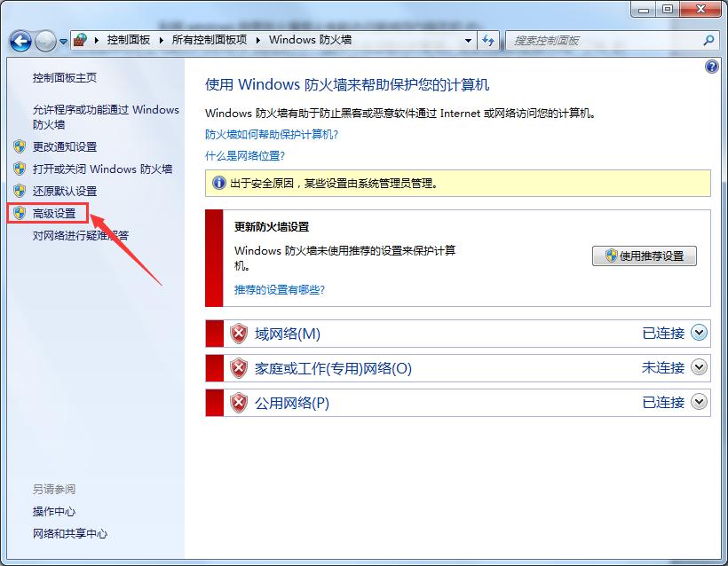Viewport: 728px width, 566px height.
Task: Open Help using the blue question mark icon
Action: (x=710, y=67)
